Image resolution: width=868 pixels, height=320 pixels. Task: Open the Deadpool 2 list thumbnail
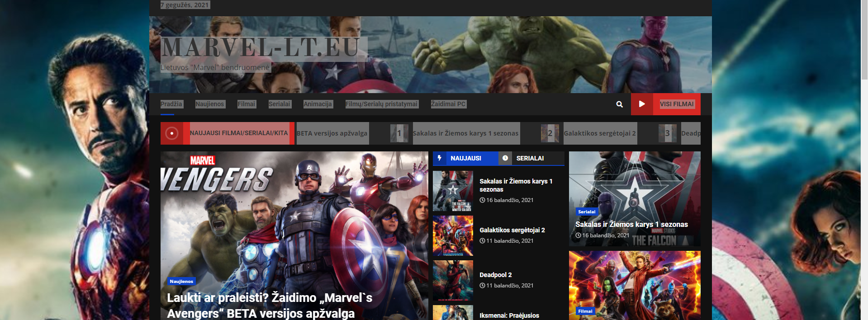coord(453,280)
